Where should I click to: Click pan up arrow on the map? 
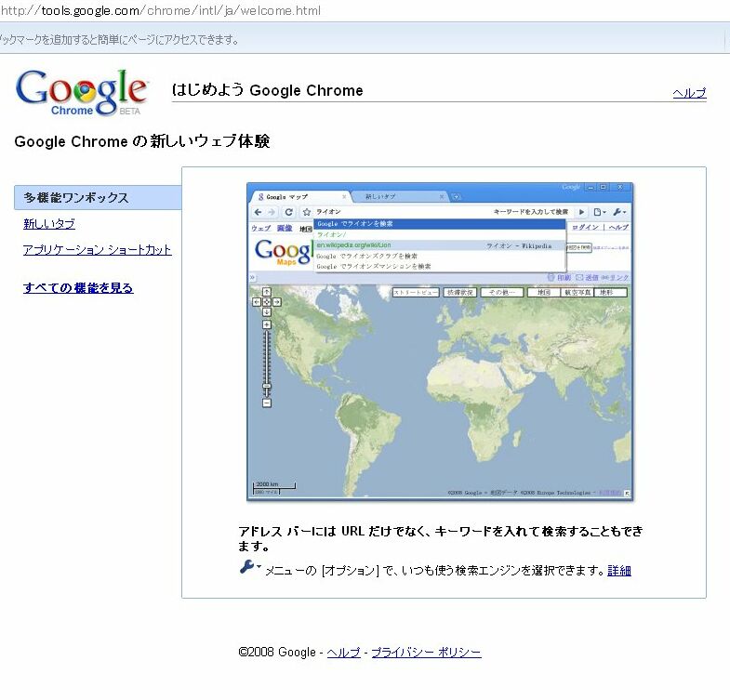(267, 292)
